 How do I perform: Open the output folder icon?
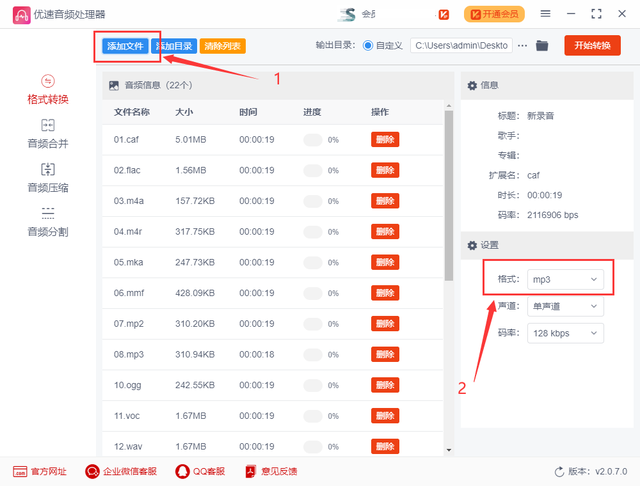[542, 45]
